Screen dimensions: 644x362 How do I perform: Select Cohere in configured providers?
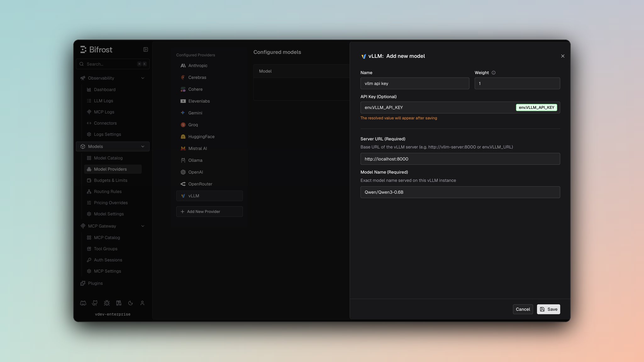pos(209,89)
